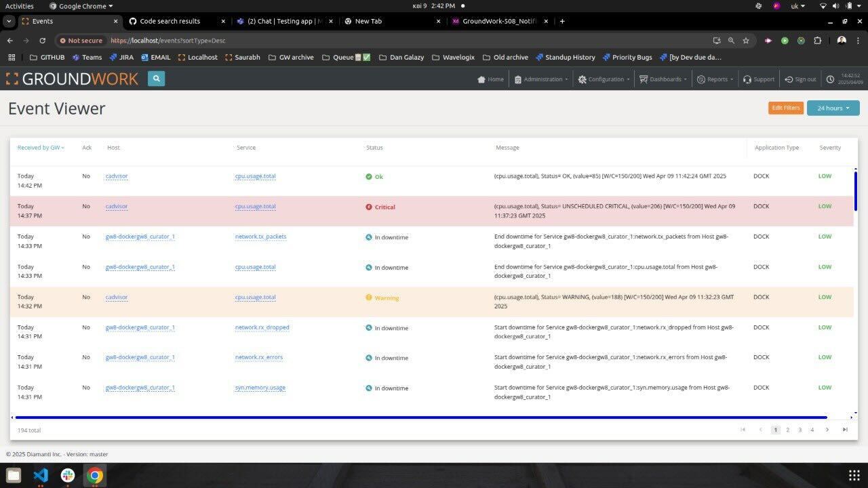Switch to the Code search results tab
This screenshot has width=868, height=488.
(170, 21)
